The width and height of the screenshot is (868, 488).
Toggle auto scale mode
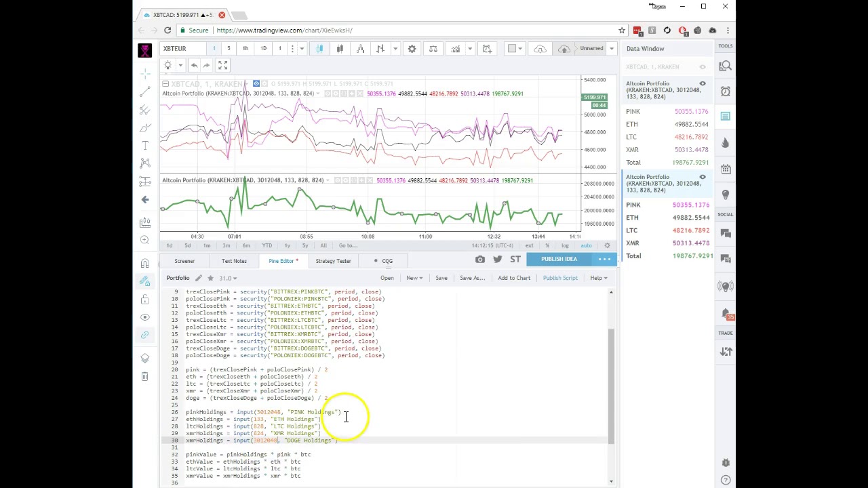(586, 245)
